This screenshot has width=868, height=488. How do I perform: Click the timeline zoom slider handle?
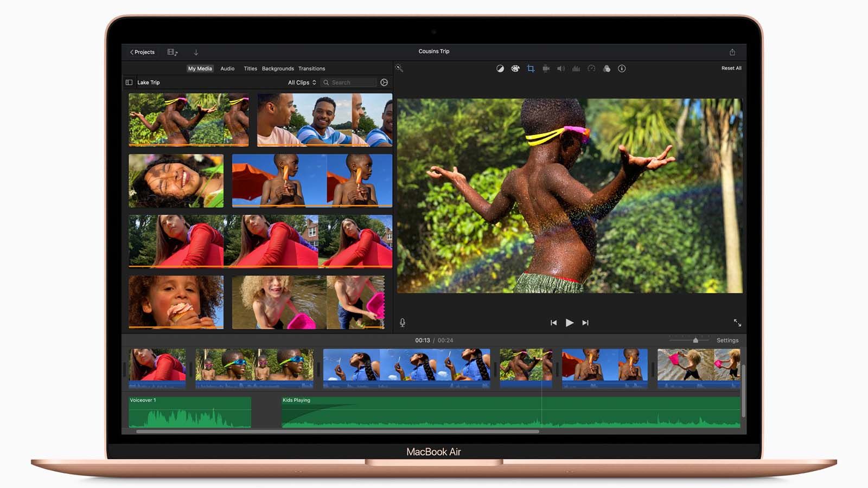695,341
